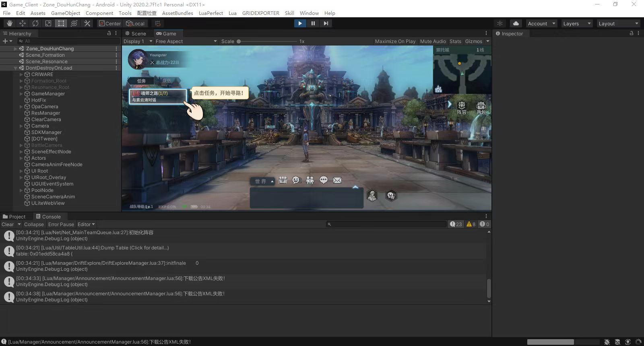The image size is (644, 346).
Task: Select the combined Transform tool
Action: tap(74, 23)
